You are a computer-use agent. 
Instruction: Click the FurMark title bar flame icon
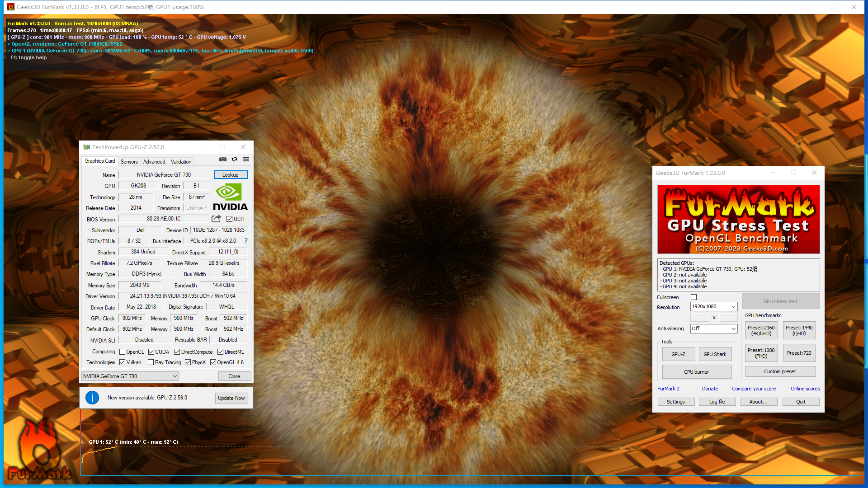(x=10, y=7)
